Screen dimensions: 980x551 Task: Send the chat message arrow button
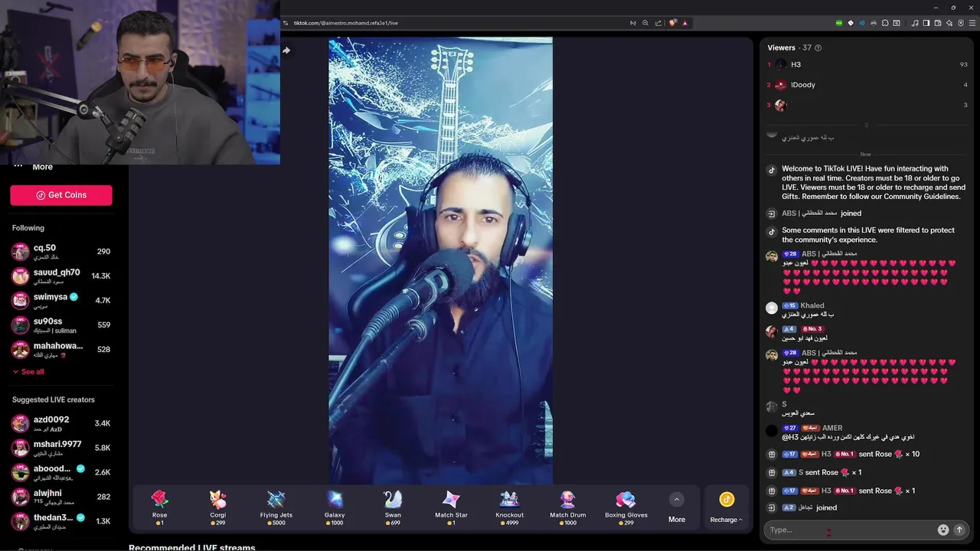(959, 530)
